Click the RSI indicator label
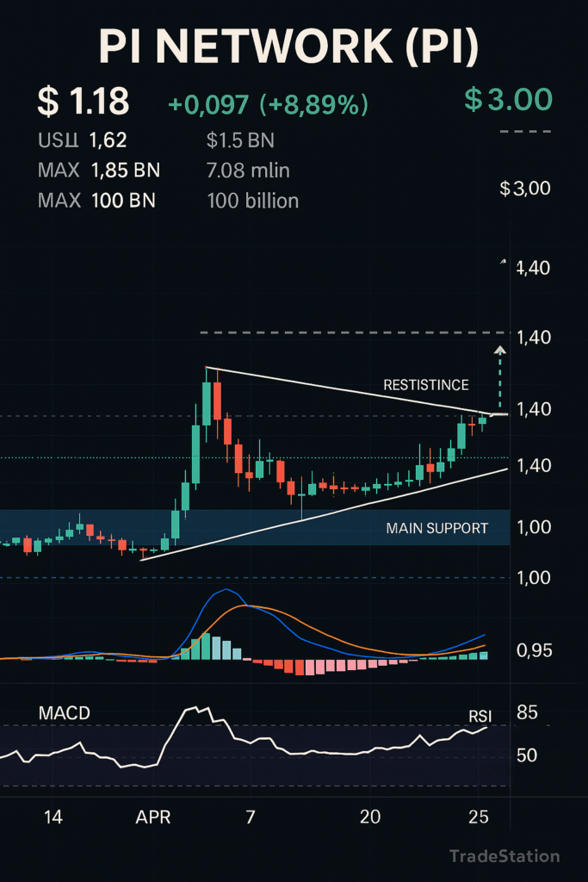This screenshot has height=882, width=588. pyautogui.click(x=480, y=716)
